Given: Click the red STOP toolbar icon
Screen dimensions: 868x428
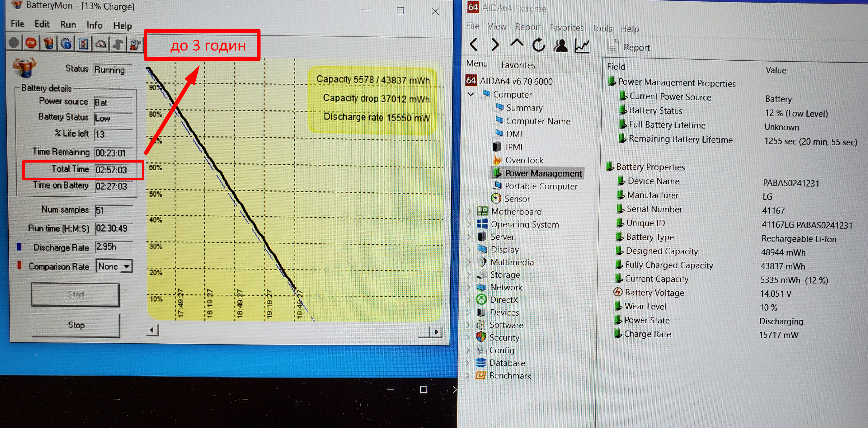Looking at the screenshot, I should 31,43.
